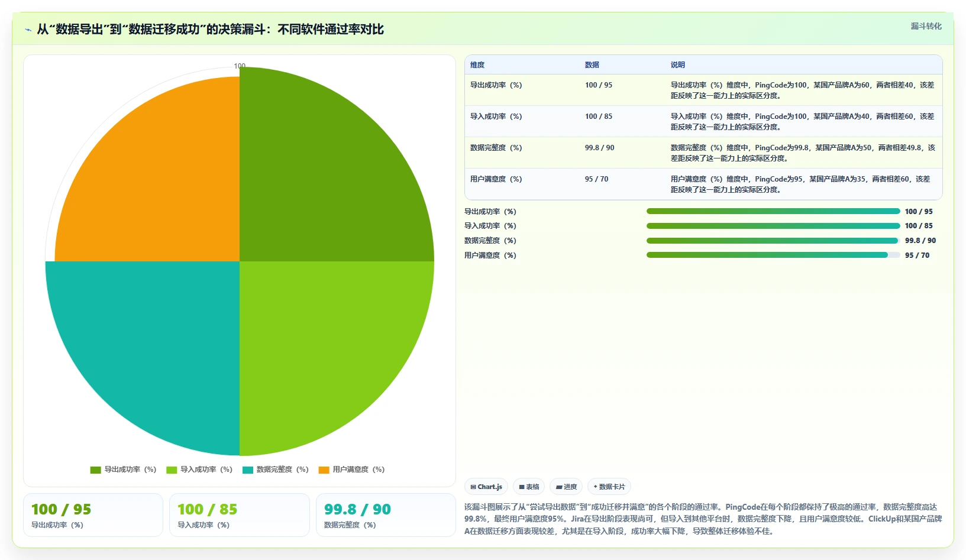
Task: Select the 表格 chip
Action: 529,487
